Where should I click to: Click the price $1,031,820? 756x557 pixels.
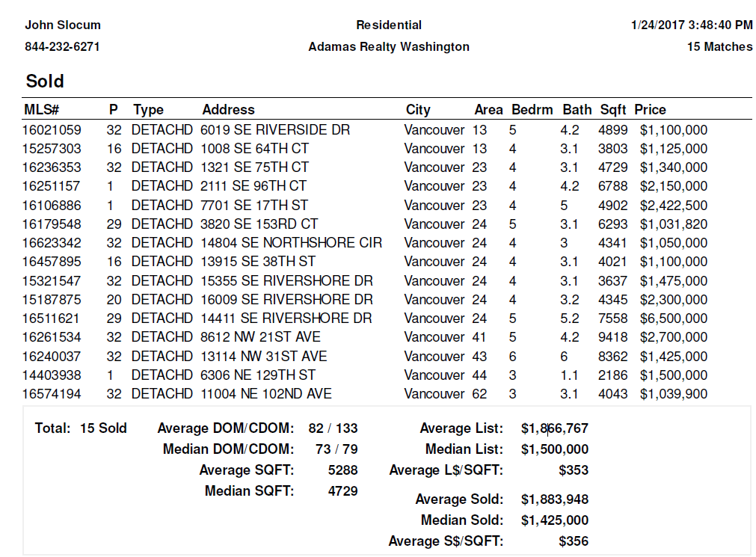[x=674, y=225]
